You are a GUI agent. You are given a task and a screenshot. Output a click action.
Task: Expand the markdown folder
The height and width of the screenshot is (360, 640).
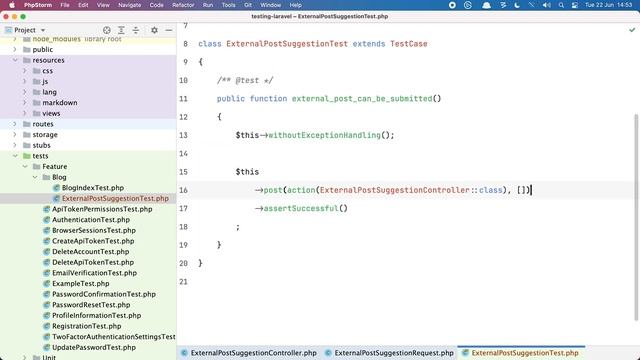click(25, 102)
